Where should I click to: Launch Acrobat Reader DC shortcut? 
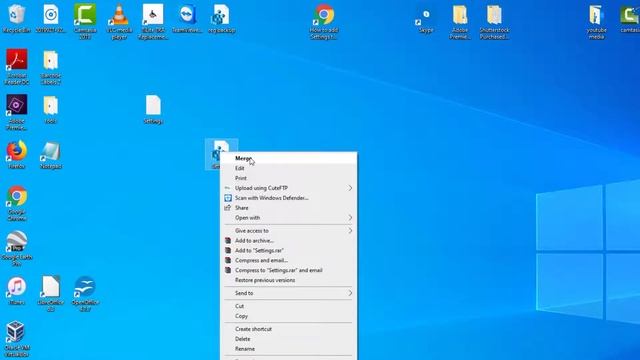pos(17,66)
